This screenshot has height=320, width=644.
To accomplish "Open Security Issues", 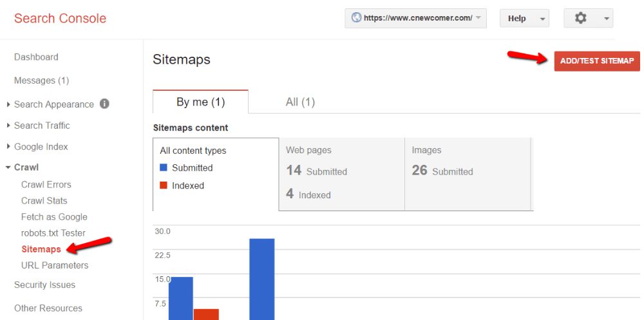I will click(x=45, y=285).
